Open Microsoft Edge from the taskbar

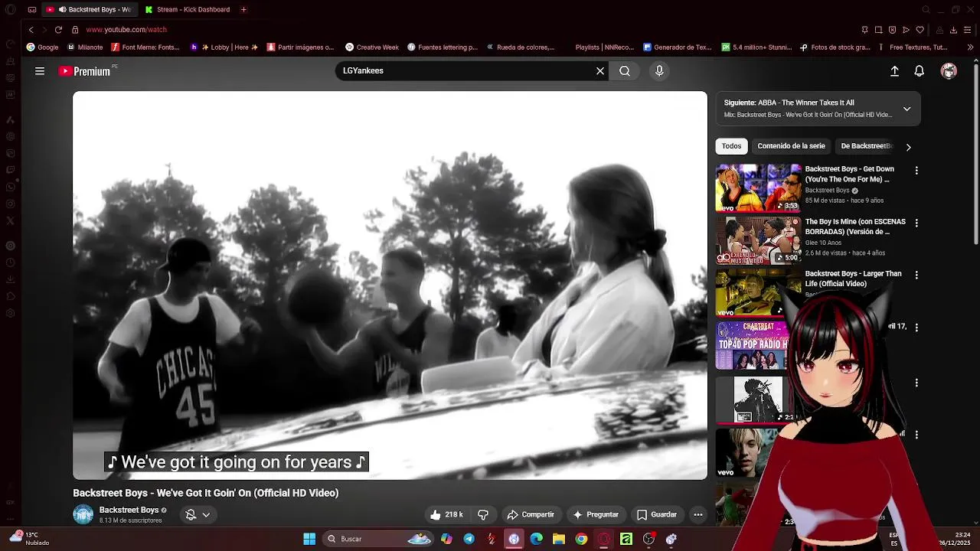point(536,539)
